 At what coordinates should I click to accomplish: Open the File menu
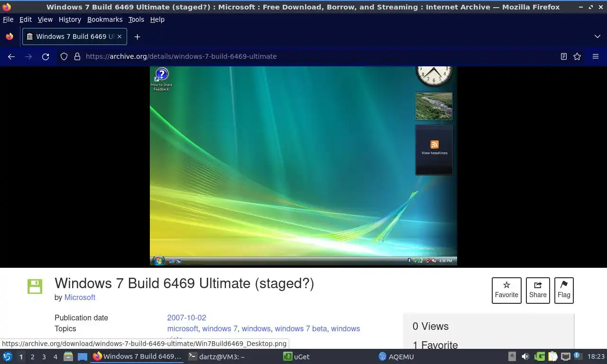[x=8, y=19]
